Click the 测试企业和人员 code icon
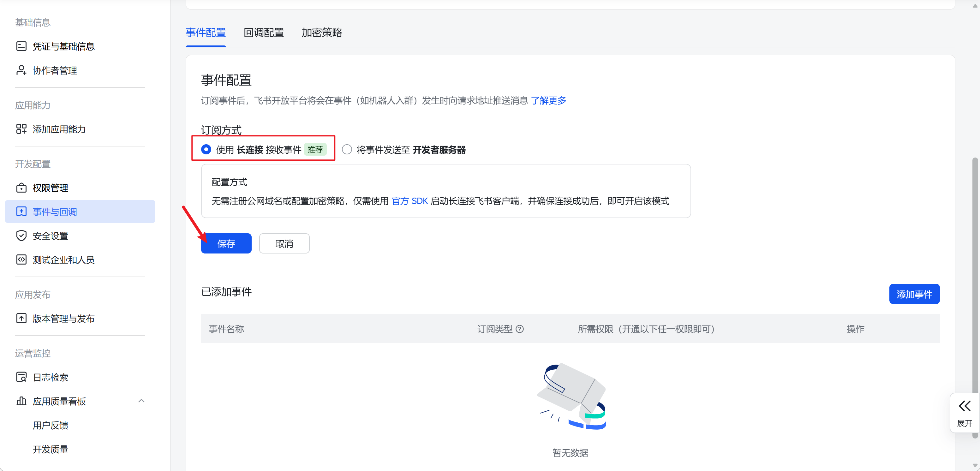Viewport: 980px width, 471px height. (21, 260)
